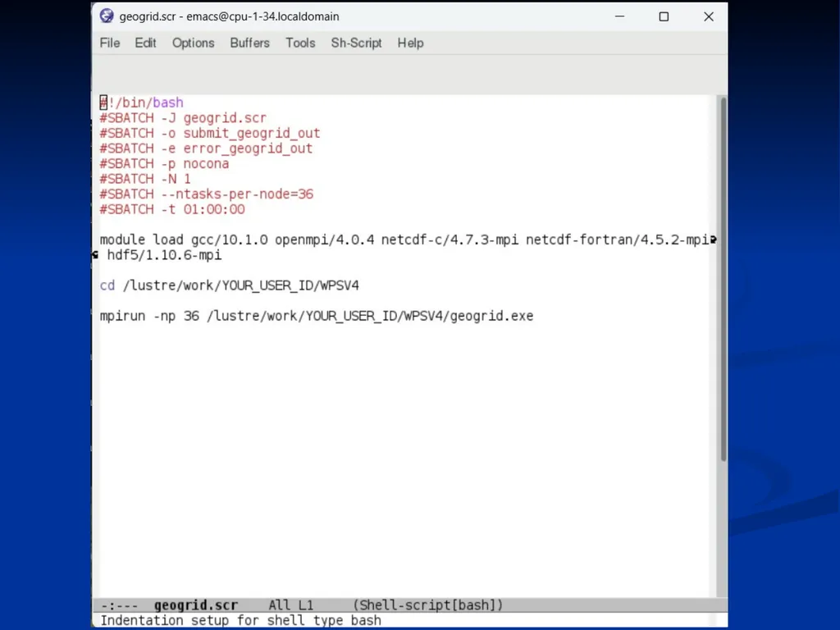Click the 'hdf5/1.10.6-mpi' continuation line

[x=164, y=255]
